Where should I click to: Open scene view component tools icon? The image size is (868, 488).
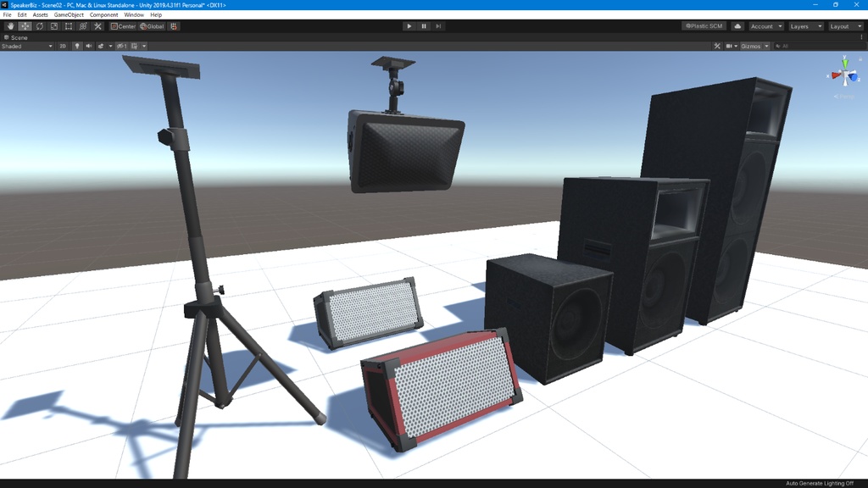click(717, 47)
